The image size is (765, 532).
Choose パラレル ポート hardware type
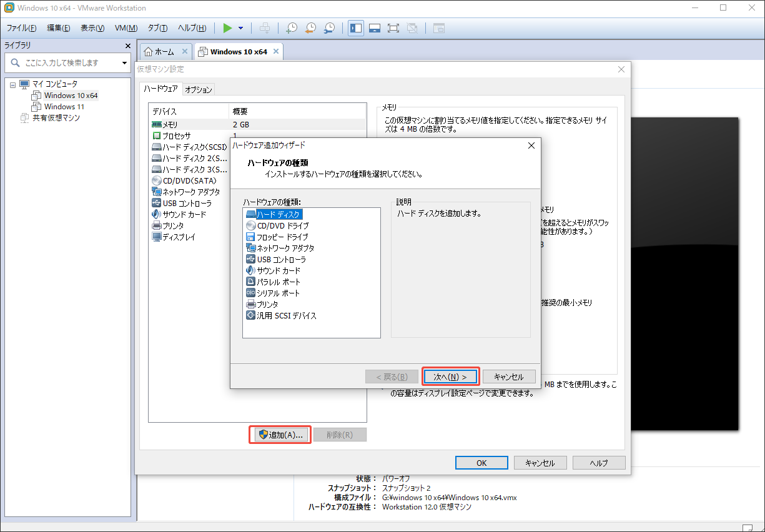[274, 282]
